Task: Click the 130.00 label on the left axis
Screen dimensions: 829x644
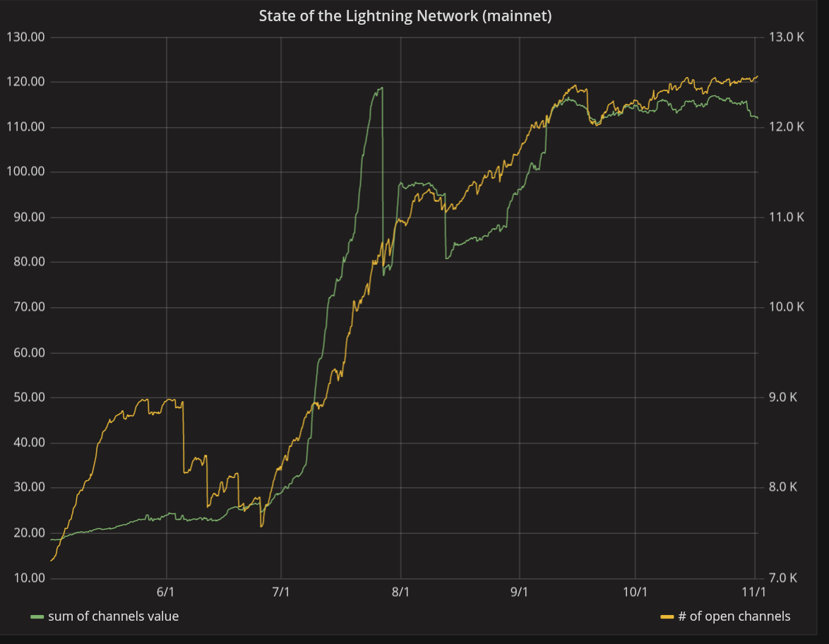Action: coord(25,37)
